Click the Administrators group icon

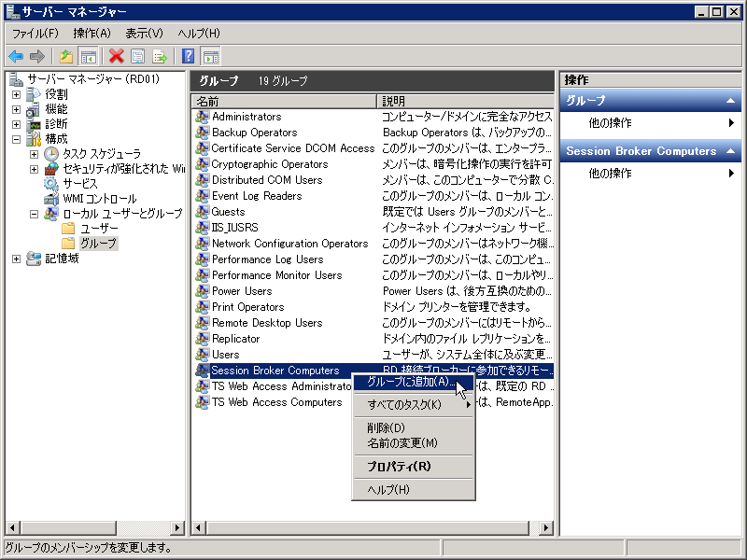tap(202, 117)
